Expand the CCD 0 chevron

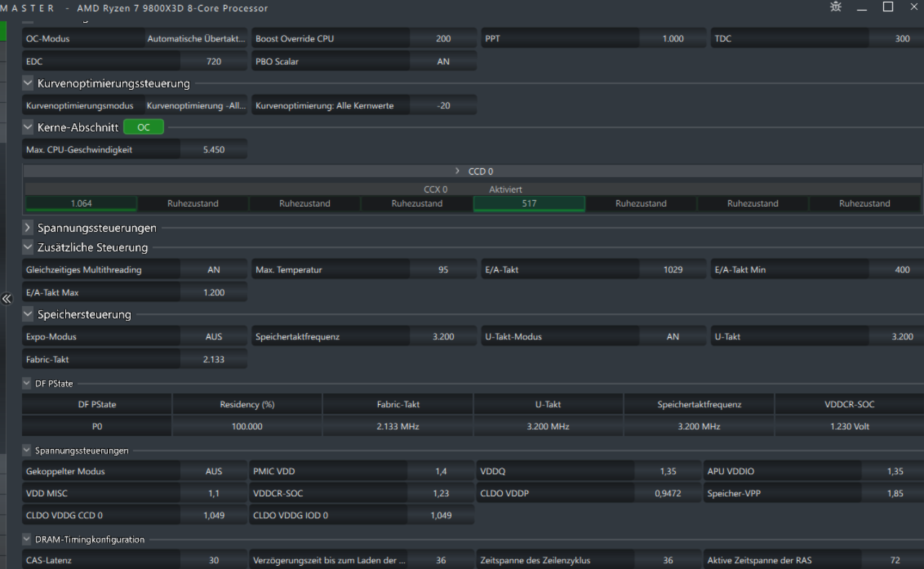pos(457,171)
